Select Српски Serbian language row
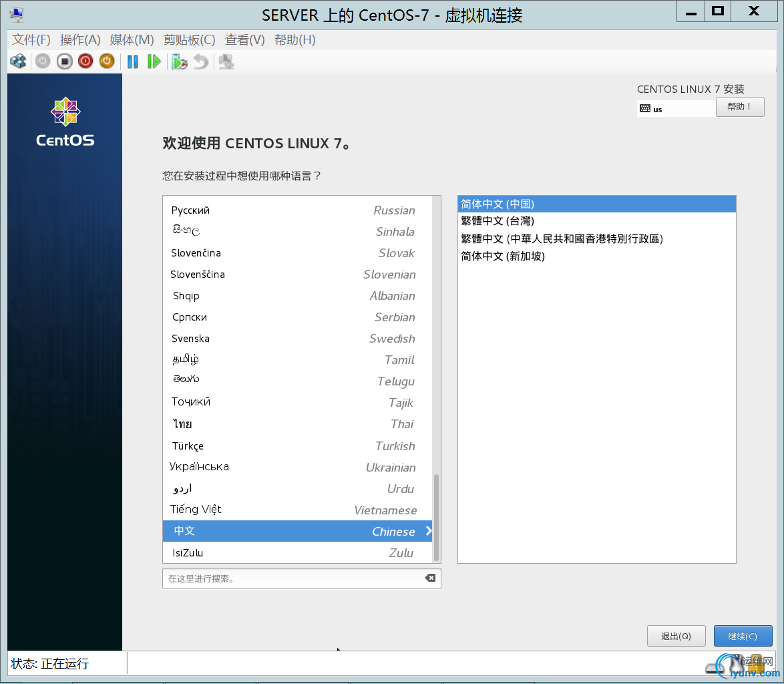The width and height of the screenshot is (784, 684). point(297,317)
